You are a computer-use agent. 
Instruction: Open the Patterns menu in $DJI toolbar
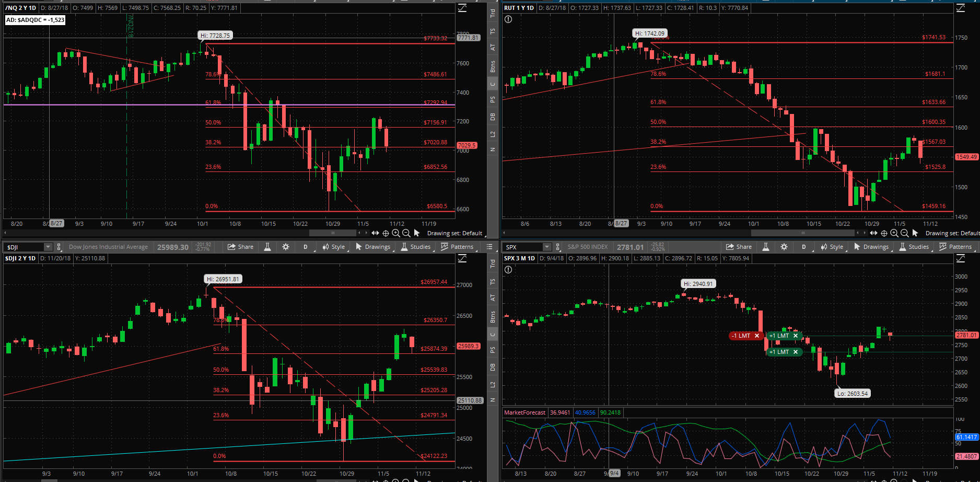(458, 247)
